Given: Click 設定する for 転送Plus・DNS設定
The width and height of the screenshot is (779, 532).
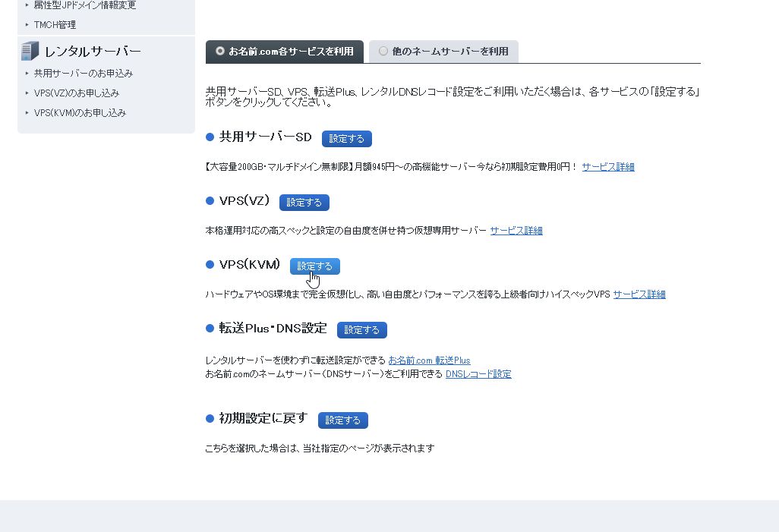Looking at the screenshot, I should click(x=361, y=330).
